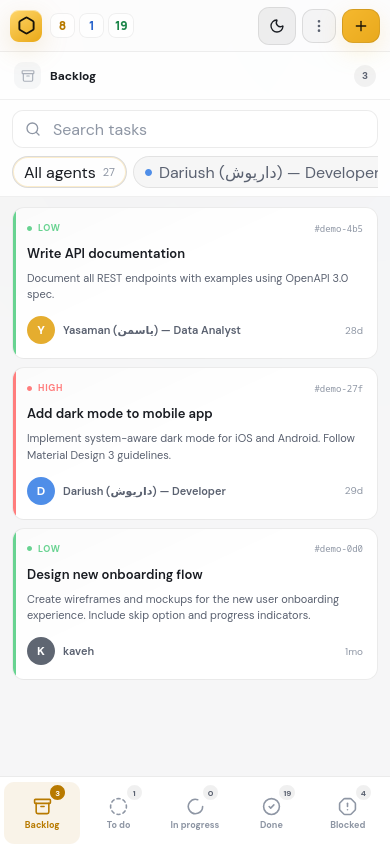Image resolution: width=390 pixels, height=844 pixels.
Task: Click kaveh's gray K avatar
Action: point(41,651)
